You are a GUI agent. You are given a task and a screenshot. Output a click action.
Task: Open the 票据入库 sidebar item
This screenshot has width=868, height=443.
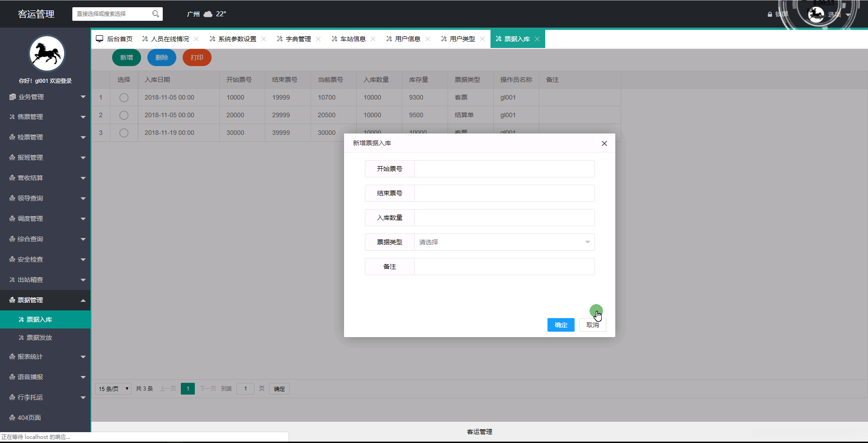(x=40, y=319)
